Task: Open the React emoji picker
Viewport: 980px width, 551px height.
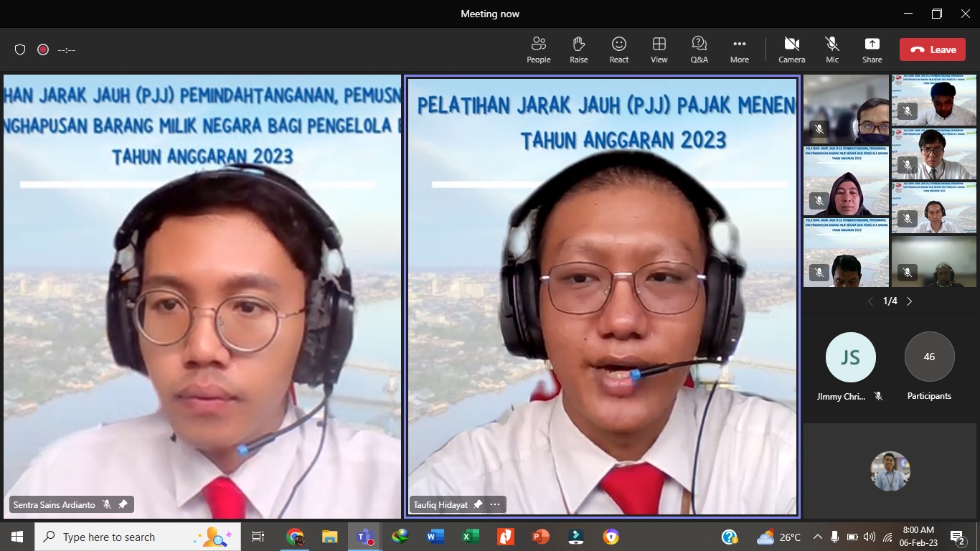Action: pyautogui.click(x=618, y=50)
